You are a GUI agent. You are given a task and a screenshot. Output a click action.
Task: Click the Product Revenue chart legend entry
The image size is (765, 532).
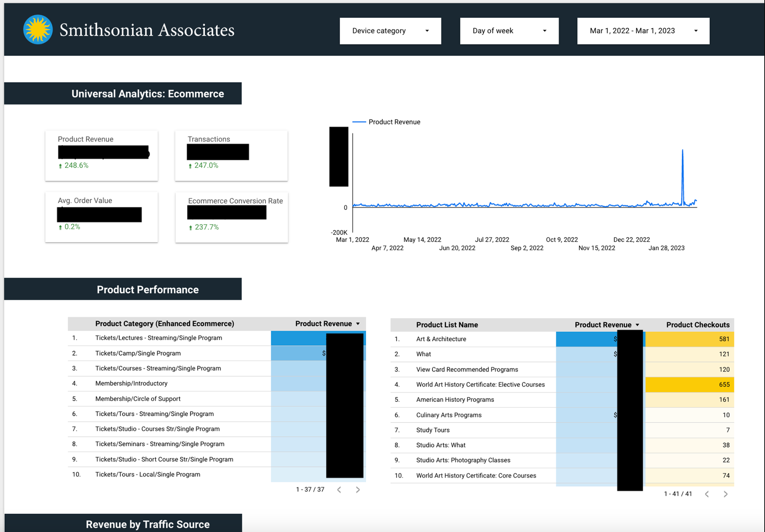[x=386, y=122]
